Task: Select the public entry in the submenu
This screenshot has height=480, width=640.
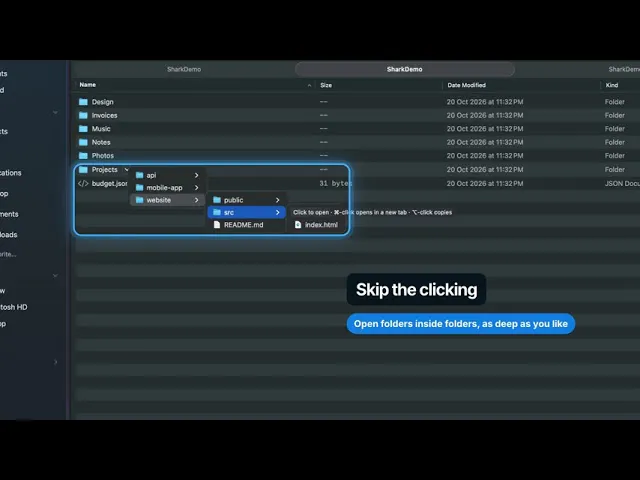Action: click(246, 200)
